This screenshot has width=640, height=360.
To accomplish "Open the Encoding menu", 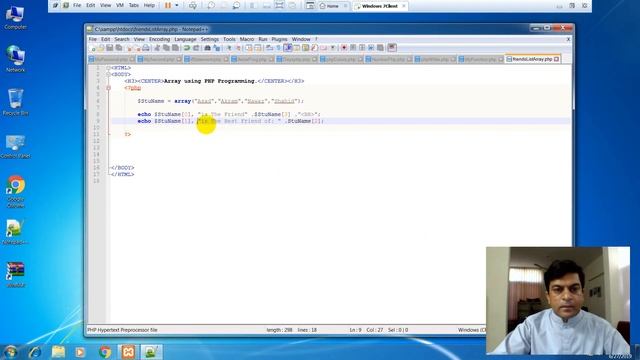I will coord(159,39).
